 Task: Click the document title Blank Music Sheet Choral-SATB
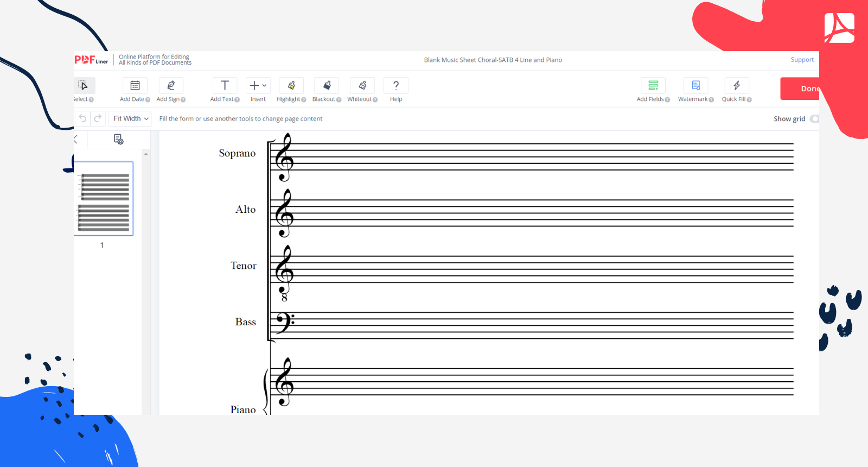[493, 60]
